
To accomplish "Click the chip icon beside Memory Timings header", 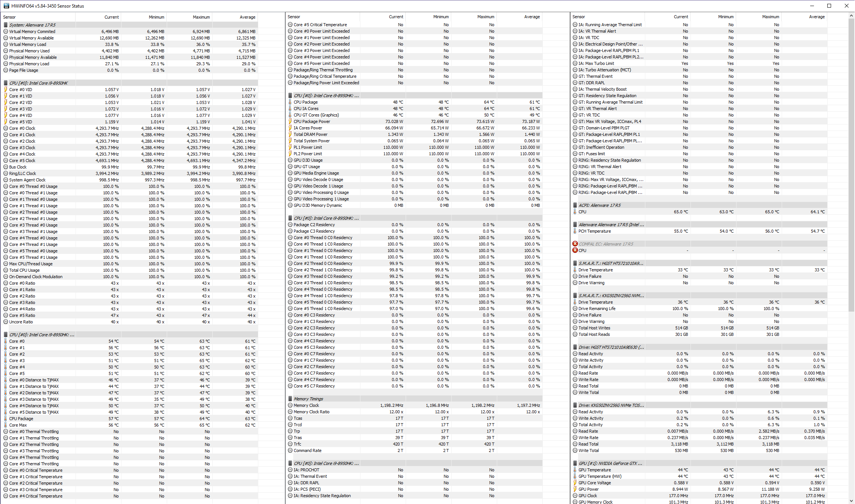I will pyautogui.click(x=290, y=399).
